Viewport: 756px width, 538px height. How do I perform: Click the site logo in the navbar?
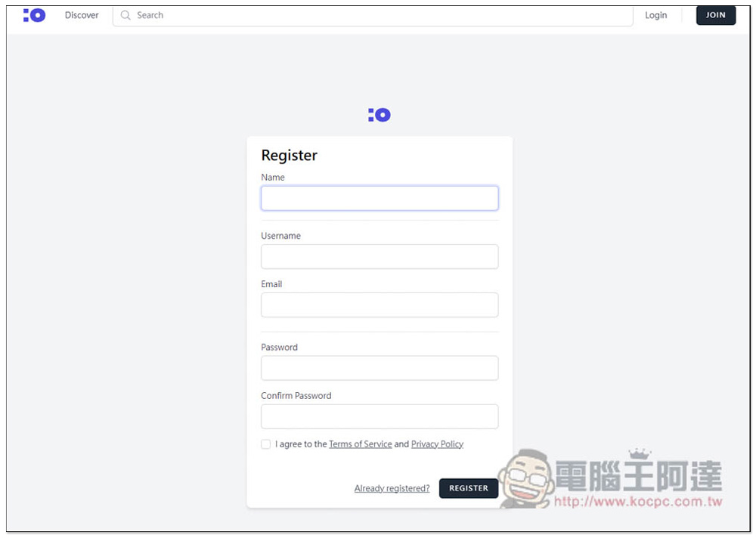click(34, 15)
